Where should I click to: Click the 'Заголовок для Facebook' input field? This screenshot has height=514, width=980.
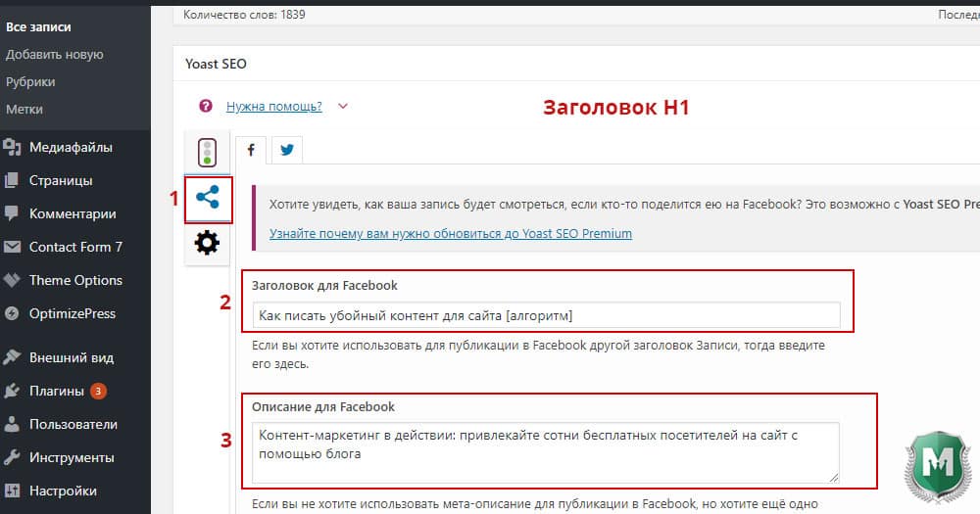tap(546, 315)
